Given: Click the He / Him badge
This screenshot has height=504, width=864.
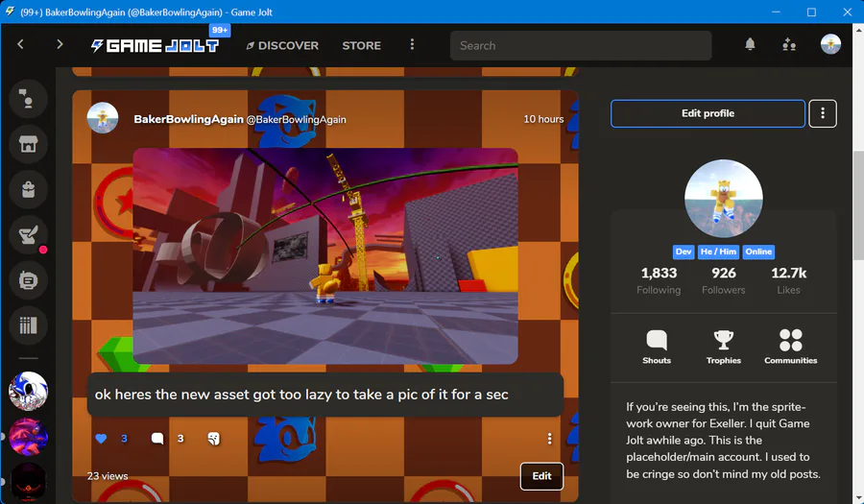Looking at the screenshot, I should [x=718, y=252].
